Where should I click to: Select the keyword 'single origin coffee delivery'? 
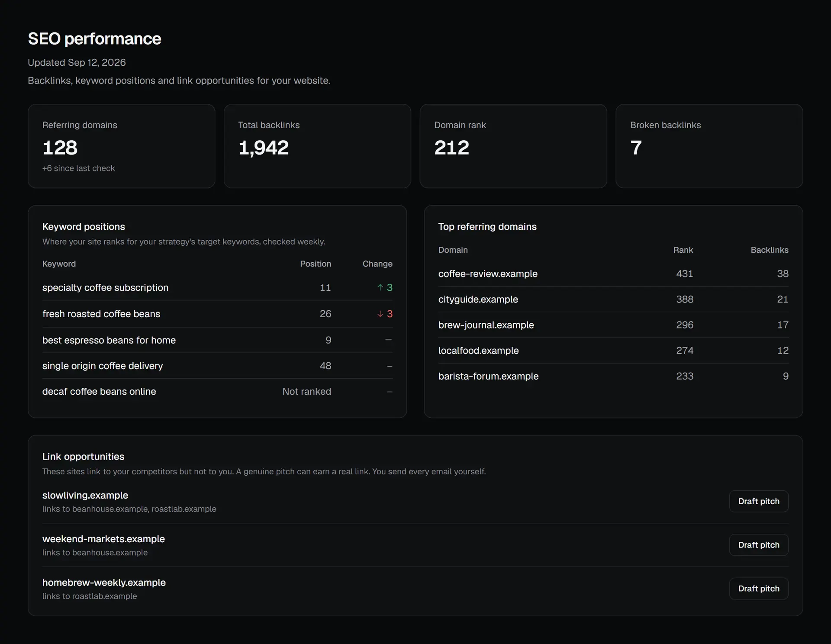(x=103, y=366)
